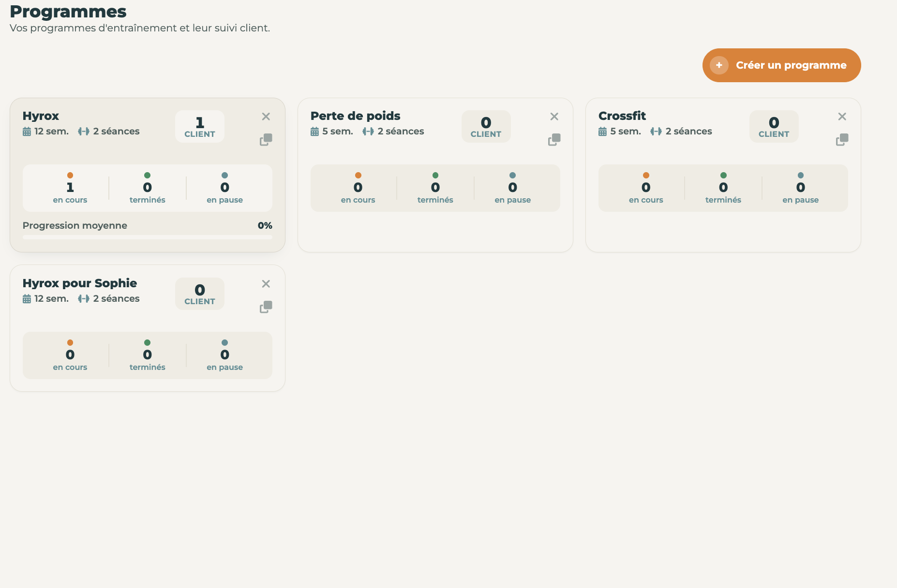This screenshot has width=897, height=588.
Task: Select 'en pause' stat on Hyrox pour Sophie
Action: (x=225, y=355)
